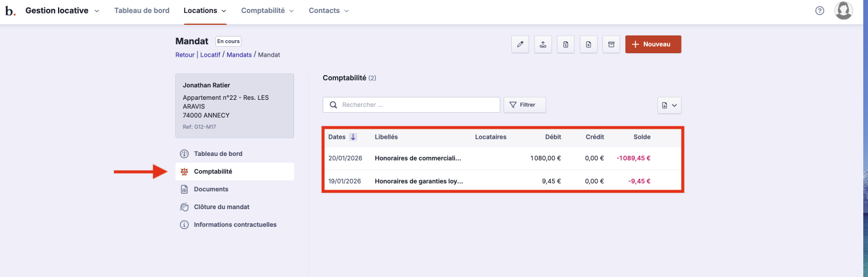The height and width of the screenshot is (277, 868).
Task: Expand the Gestion locative dropdown
Action: point(62,11)
